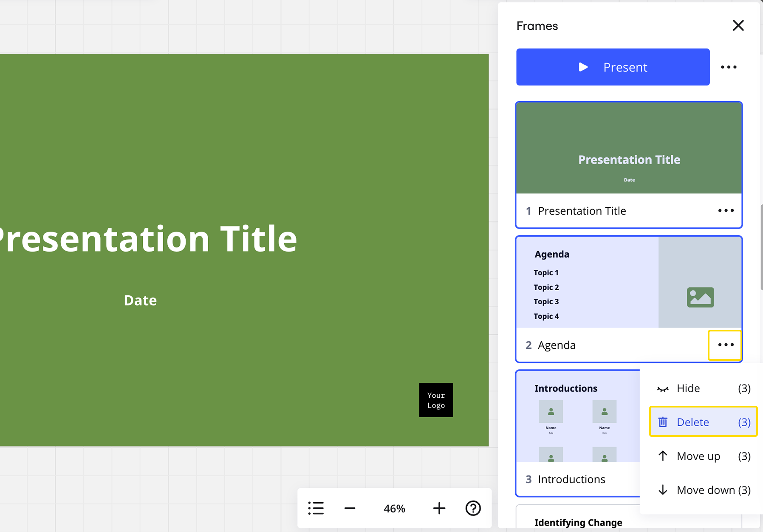Click the image placeholder icon in Agenda thumbnail

(700, 297)
